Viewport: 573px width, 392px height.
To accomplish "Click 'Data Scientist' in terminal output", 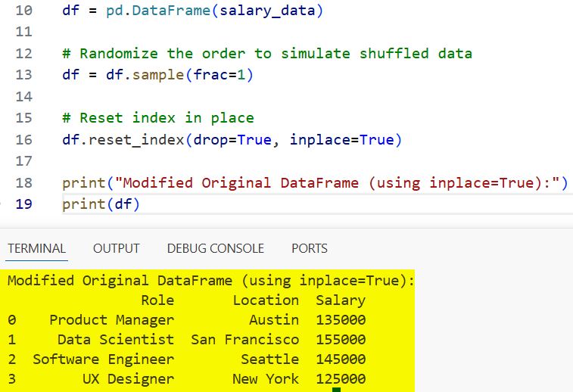I will [116, 340].
